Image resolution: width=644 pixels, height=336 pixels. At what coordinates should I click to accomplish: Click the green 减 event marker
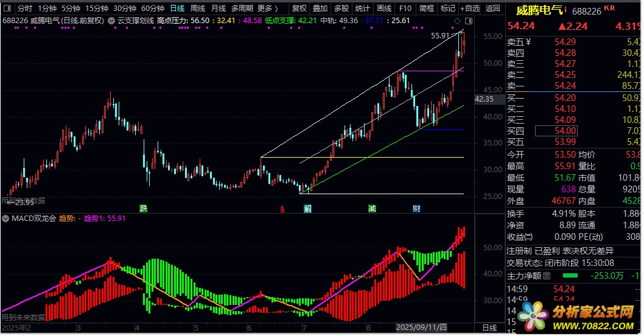[x=371, y=208]
